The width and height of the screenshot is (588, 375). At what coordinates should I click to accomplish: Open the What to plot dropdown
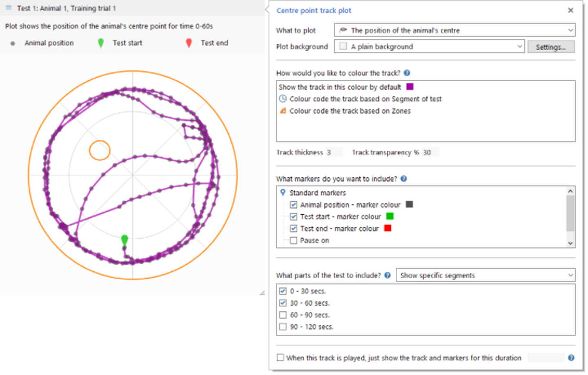coord(454,30)
